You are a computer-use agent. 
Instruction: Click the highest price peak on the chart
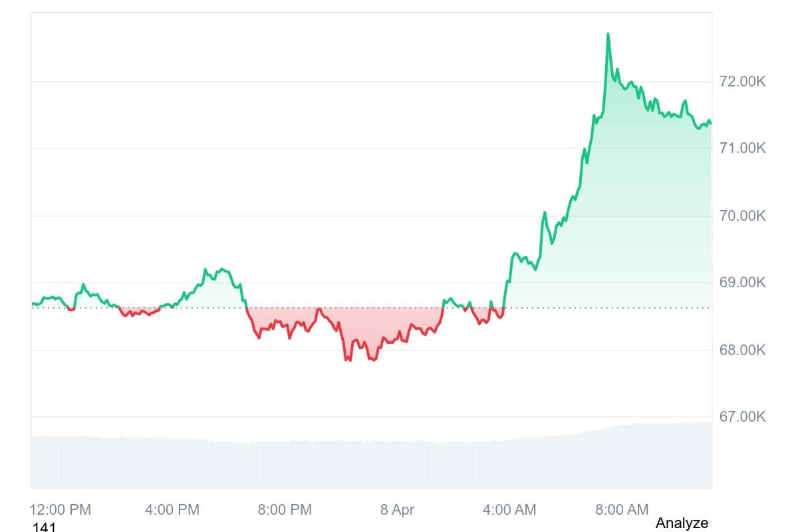click(x=608, y=34)
